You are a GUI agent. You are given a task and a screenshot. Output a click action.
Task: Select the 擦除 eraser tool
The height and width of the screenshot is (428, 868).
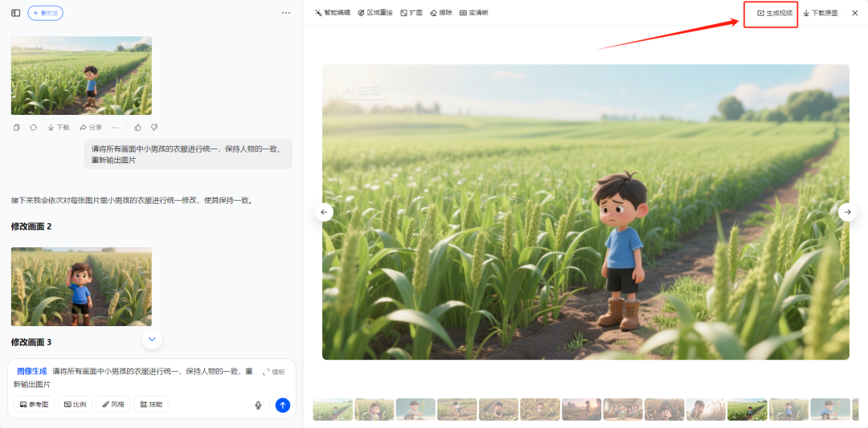(441, 13)
